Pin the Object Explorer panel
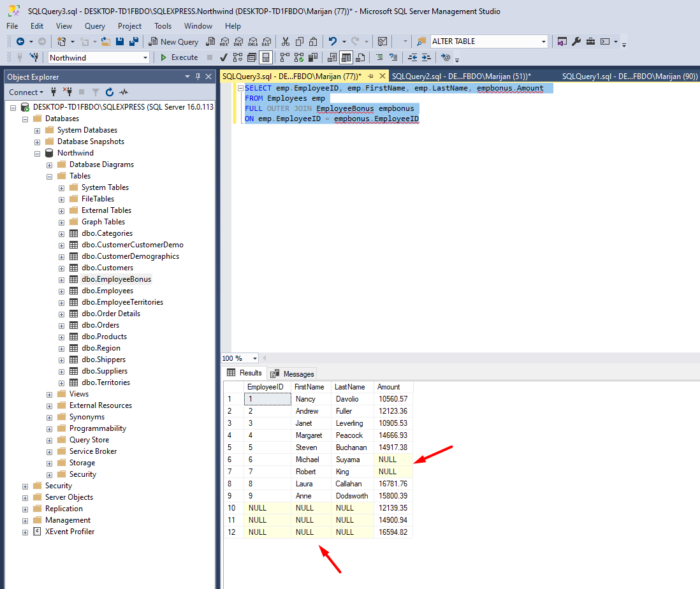 198,76
